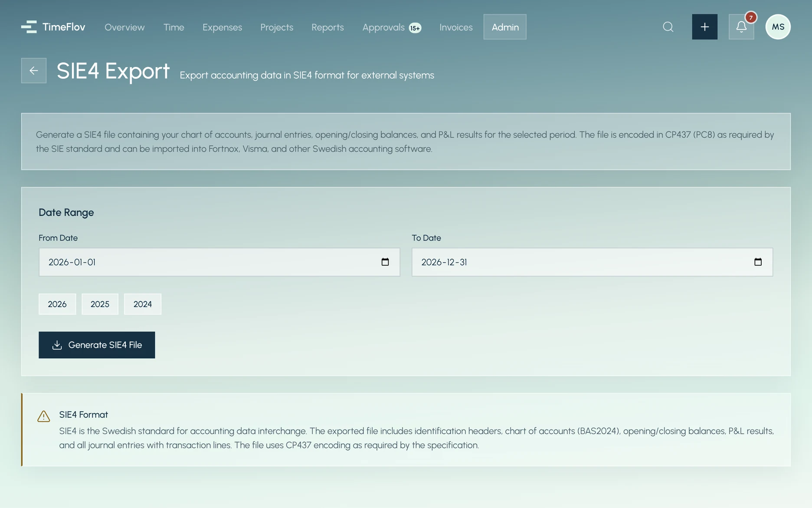812x508 pixels.
Task: Click the To Date label
Action: click(426, 238)
